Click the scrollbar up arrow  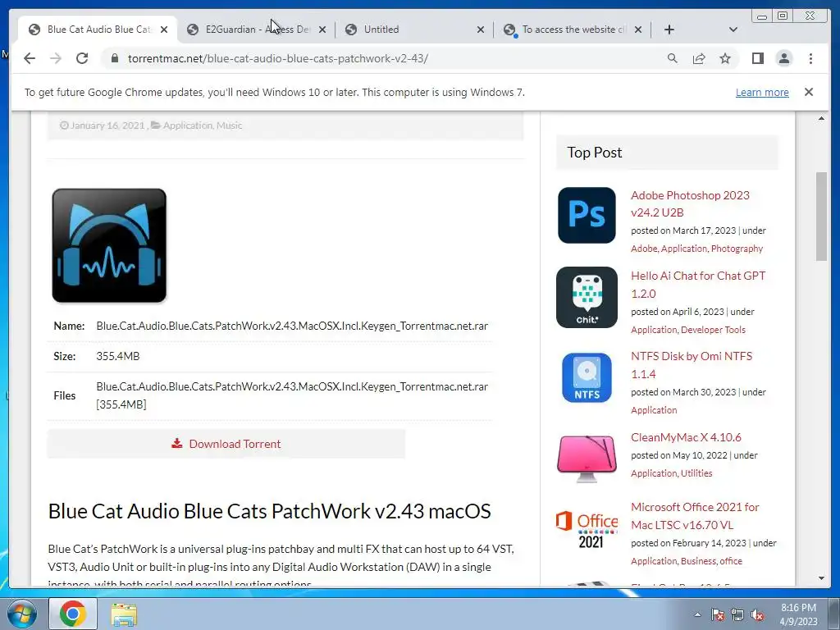(x=821, y=118)
